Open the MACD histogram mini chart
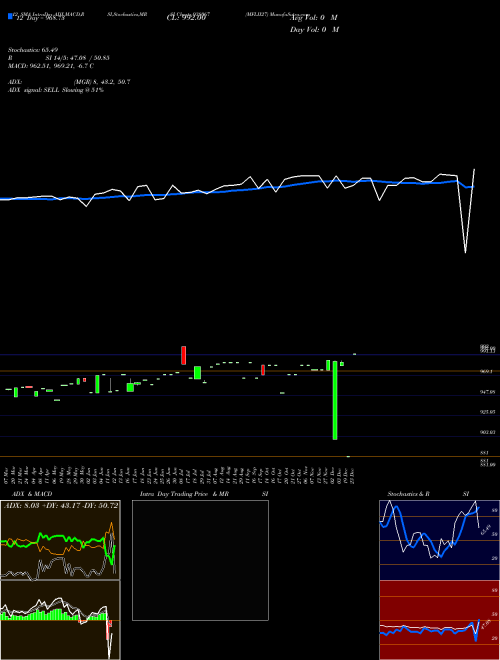 pos(60,620)
